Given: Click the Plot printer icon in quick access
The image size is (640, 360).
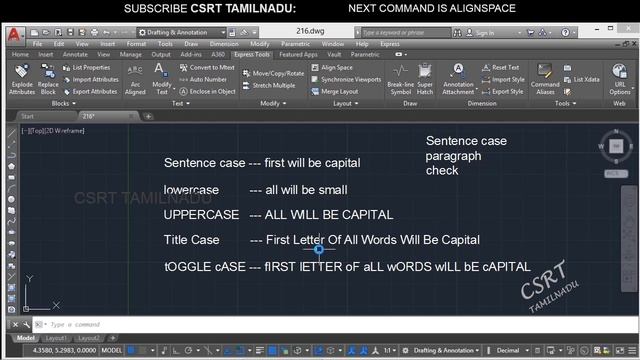Looking at the screenshot, I should point(94,32).
